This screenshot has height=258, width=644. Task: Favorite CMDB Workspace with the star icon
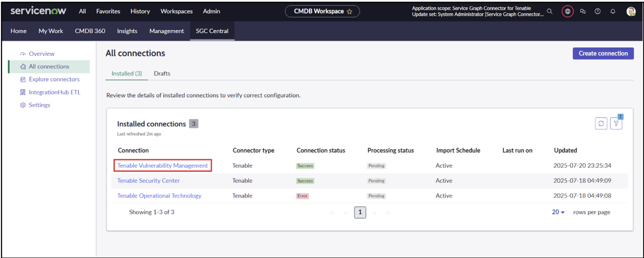(x=349, y=11)
